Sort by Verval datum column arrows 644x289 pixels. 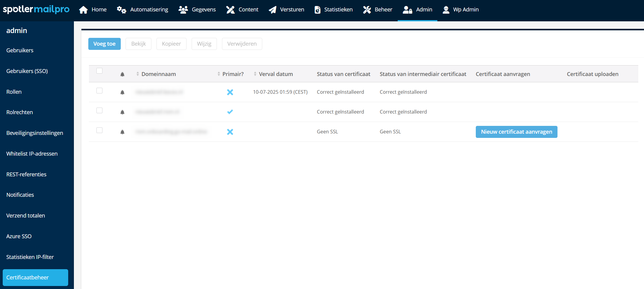[x=255, y=74]
